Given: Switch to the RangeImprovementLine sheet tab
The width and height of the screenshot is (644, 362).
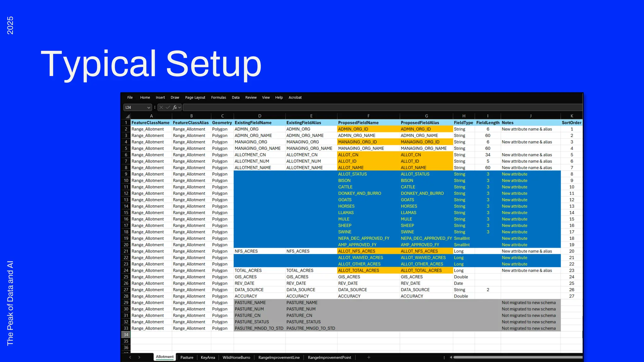Looking at the screenshot, I should point(279,358).
